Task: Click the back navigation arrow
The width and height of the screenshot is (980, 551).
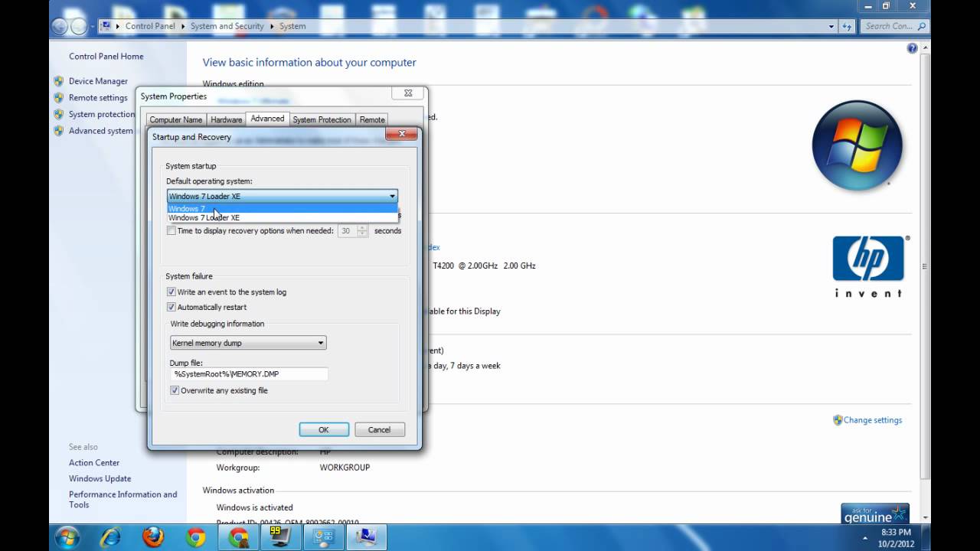Action: [x=60, y=26]
